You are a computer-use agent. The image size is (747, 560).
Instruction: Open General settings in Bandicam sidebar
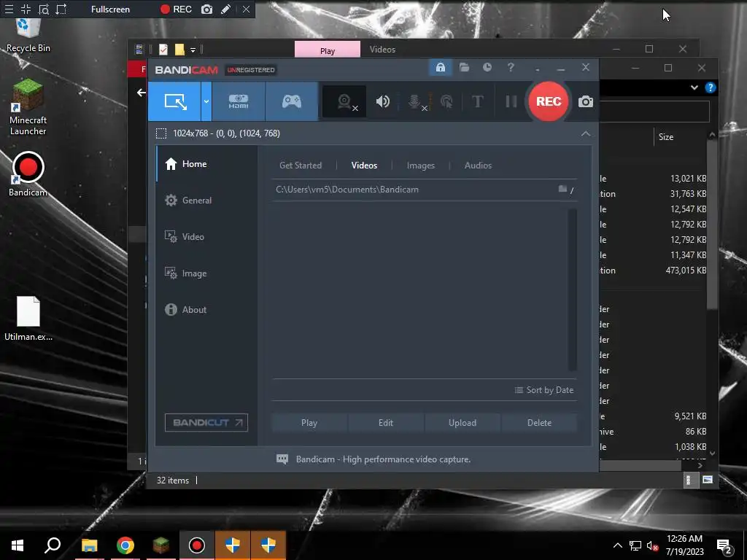point(206,201)
